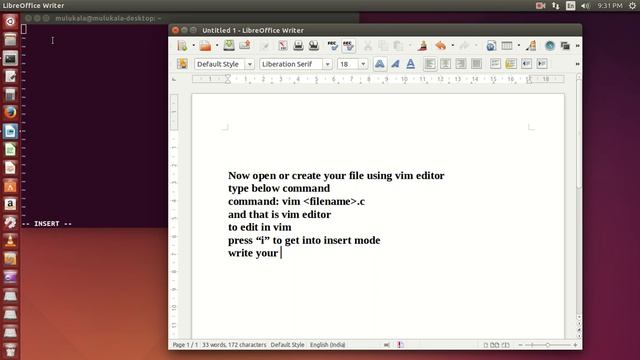Open the New document dropdown arrow
This screenshot has width=640, height=360.
tap(193, 46)
